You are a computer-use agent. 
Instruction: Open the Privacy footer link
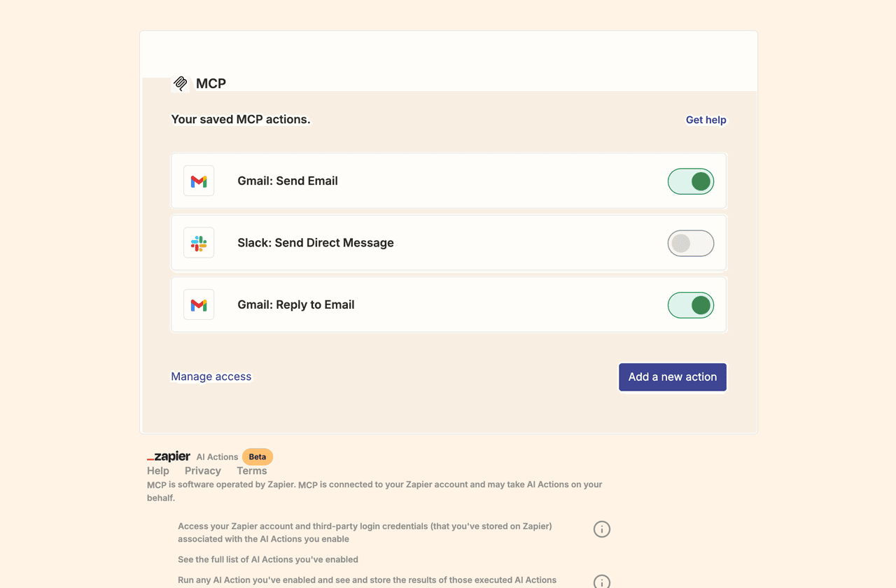pos(203,471)
